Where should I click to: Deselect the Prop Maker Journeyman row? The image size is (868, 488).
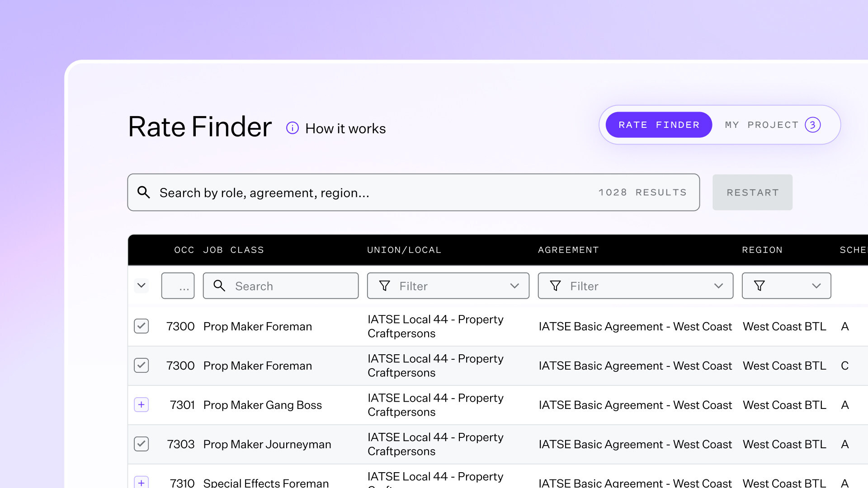[x=142, y=444]
